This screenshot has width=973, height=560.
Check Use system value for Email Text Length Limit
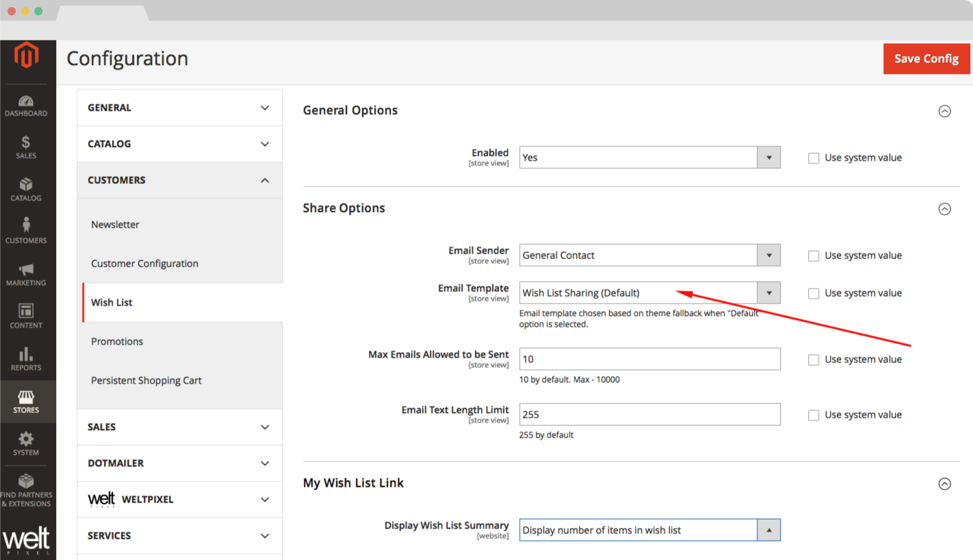pyautogui.click(x=814, y=415)
